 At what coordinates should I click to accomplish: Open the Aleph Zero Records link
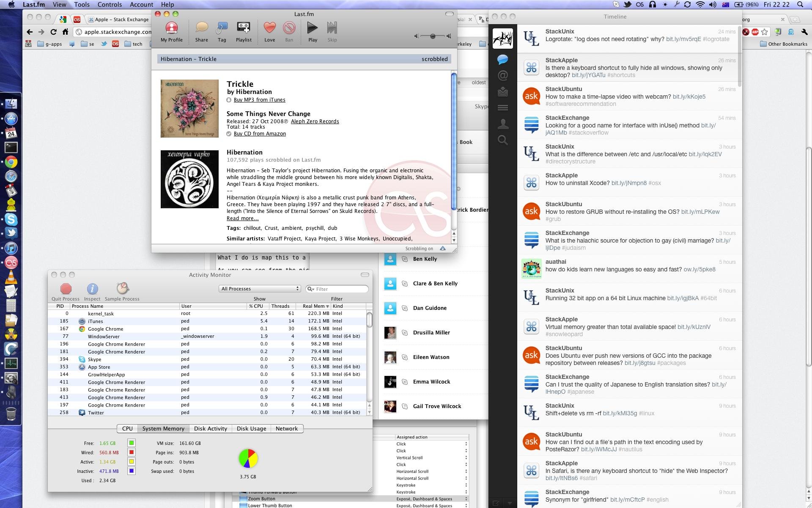coord(315,121)
